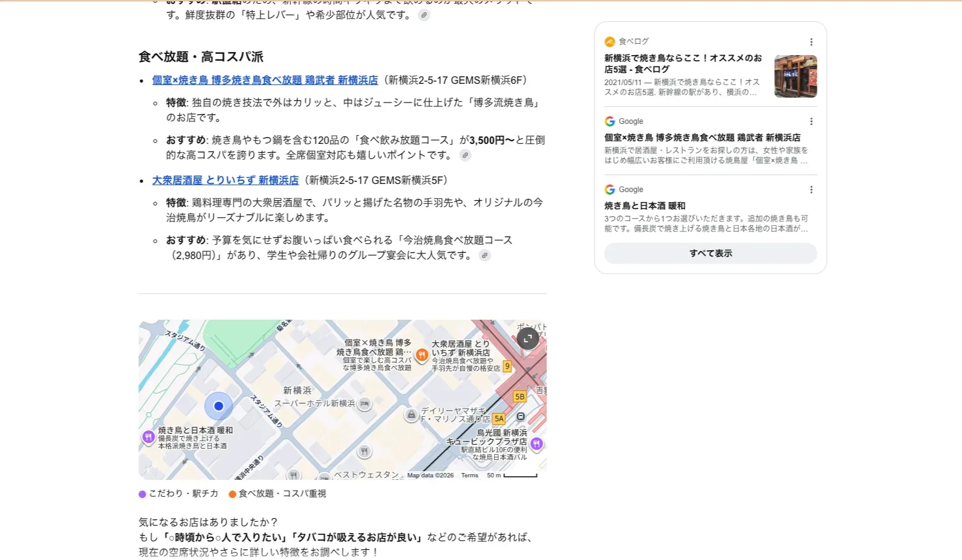
Task: Click すべて表示 button
Action: click(x=710, y=253)
